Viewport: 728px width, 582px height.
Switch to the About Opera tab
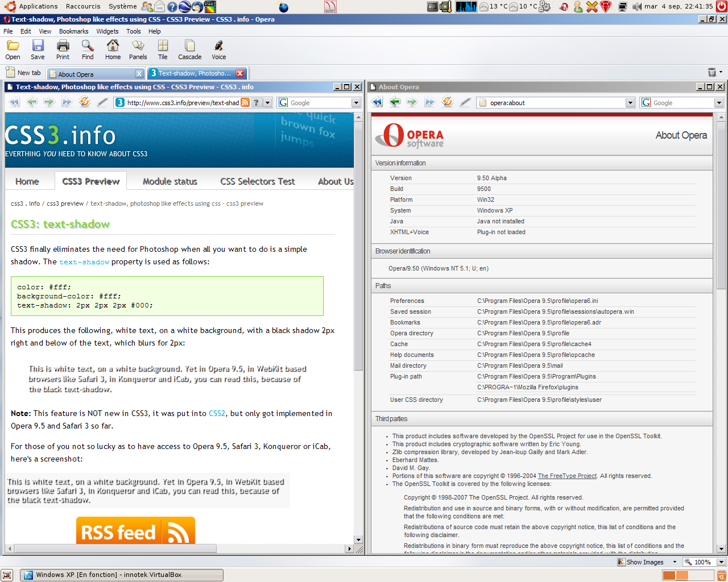tap(94, 74)
